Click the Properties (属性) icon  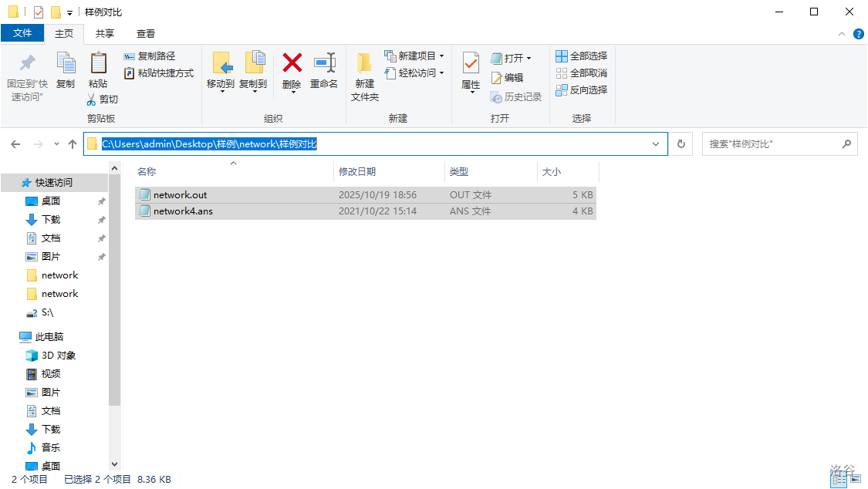(471, 63)
